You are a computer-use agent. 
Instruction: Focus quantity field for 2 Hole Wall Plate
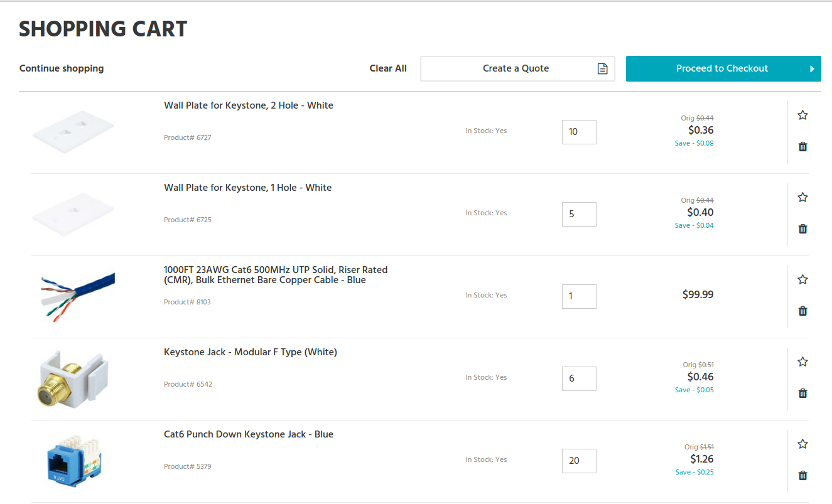578,132
